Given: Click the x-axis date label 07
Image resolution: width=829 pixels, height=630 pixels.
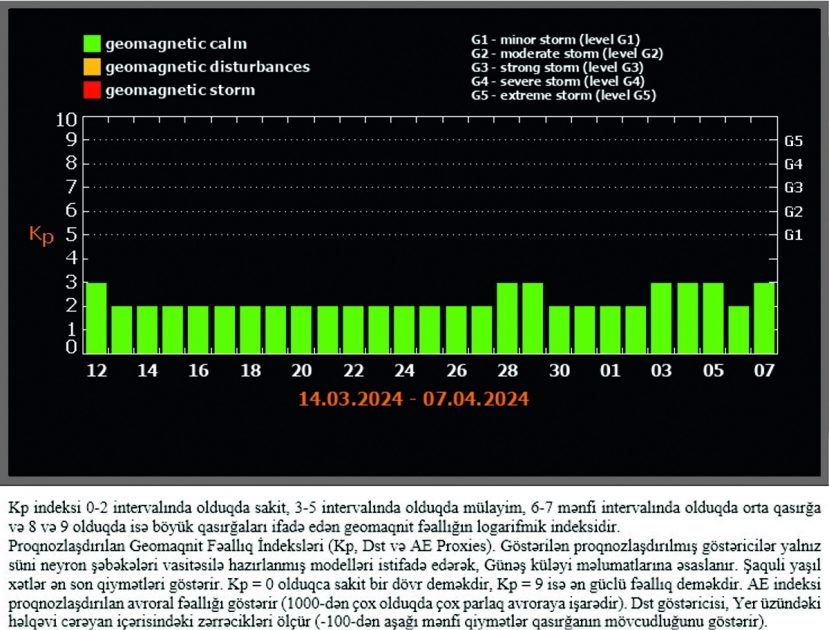Looking at the screenshot, I should click(764, 370).
